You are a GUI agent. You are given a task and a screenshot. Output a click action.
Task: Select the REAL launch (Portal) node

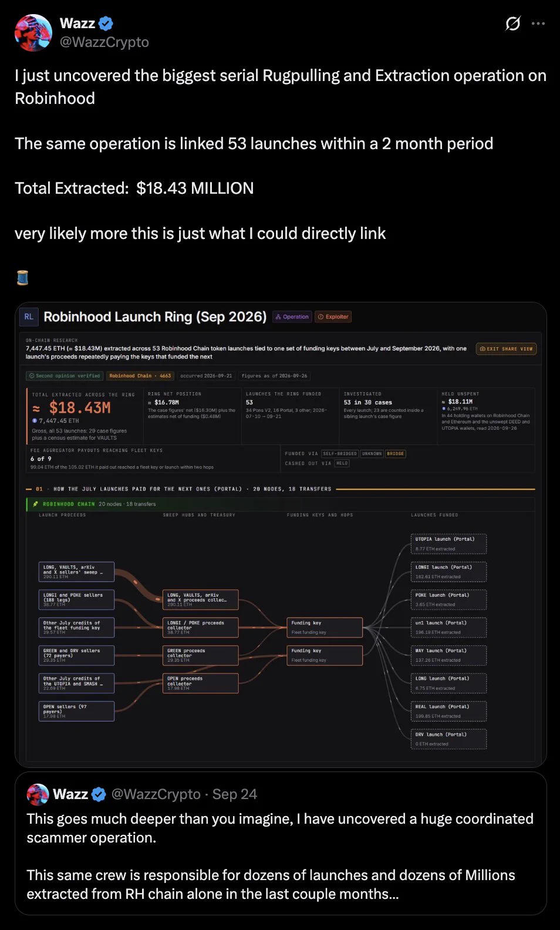(449, 711)
